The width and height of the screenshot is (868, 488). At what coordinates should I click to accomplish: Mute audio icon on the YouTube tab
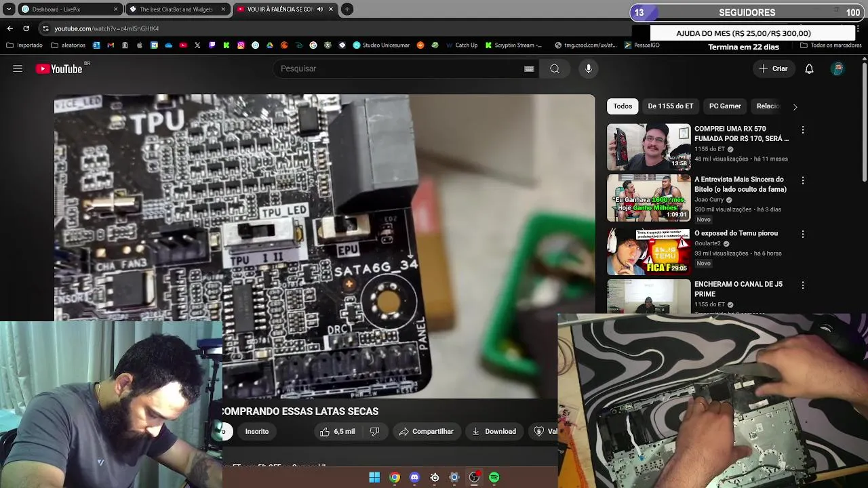319,9
